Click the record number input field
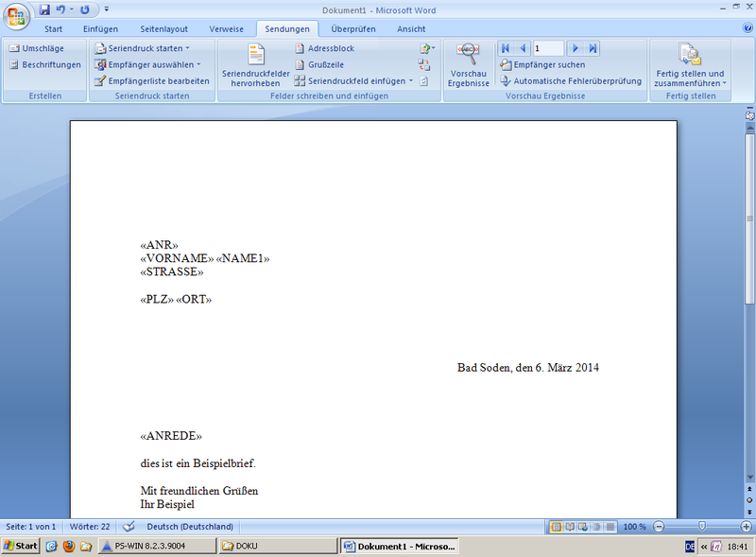Screen dimensions: 756x557 click(548, 48)
